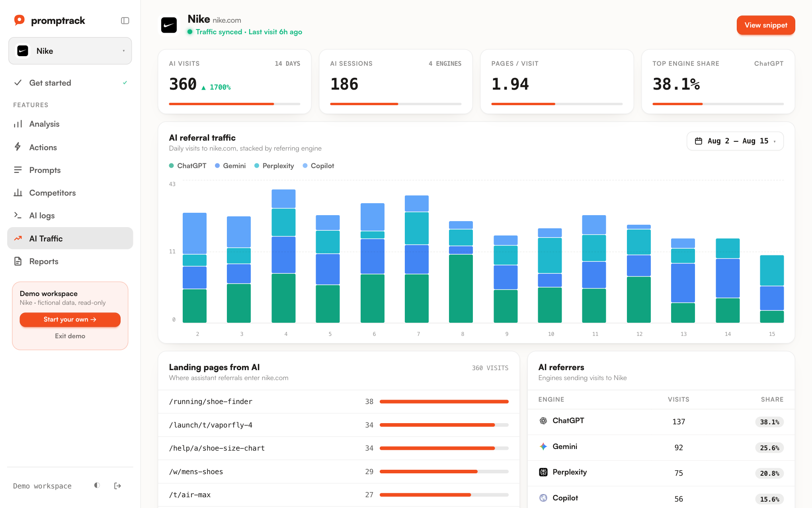Open the Aug 2 – Aug 15 date range dropdown
The width and height of the screenshot is (812, 508).
point(735,141)
